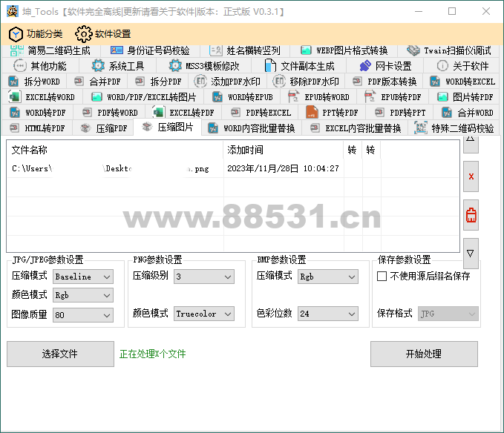Go to the 网卡设置 tab
The height and width of the screenshot is (433, 504).
pyautogui.click(x=385, y=66)
